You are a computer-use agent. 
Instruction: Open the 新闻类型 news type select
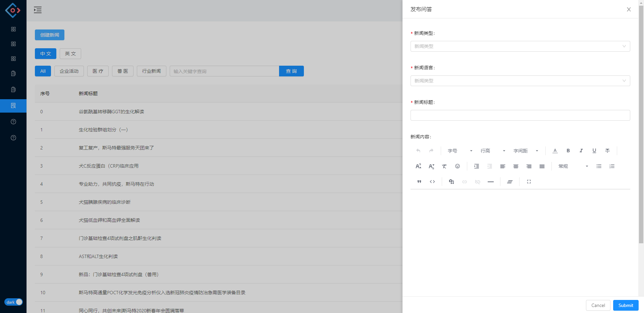pyautogui.click(x=520, y=46)
